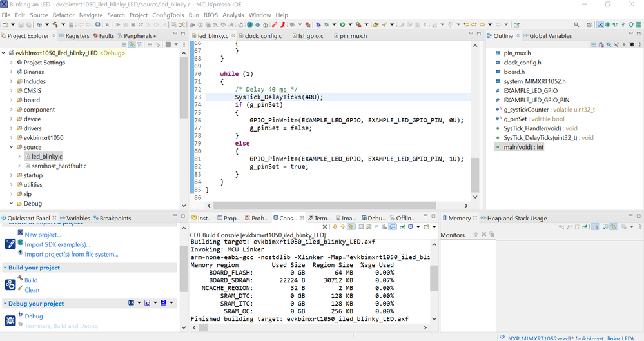Click the Build gears icon in Quickstart

pos(10,285)
